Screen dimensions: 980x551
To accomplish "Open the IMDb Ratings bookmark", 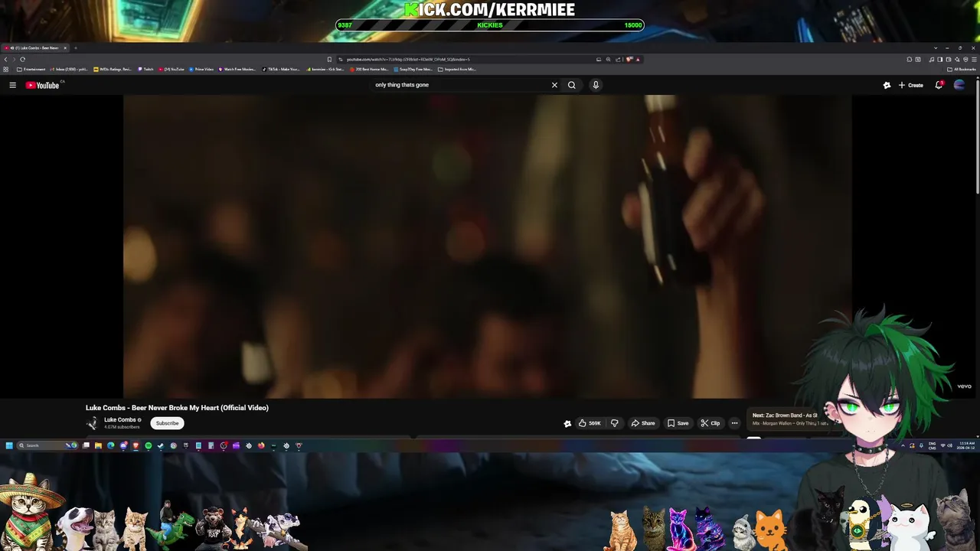I will click(113, 69).
